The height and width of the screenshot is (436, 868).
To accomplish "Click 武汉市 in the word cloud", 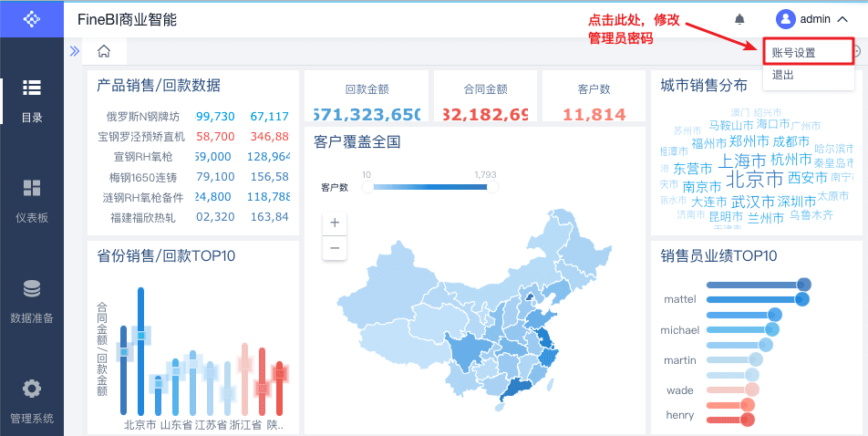I will click(752, 201).
